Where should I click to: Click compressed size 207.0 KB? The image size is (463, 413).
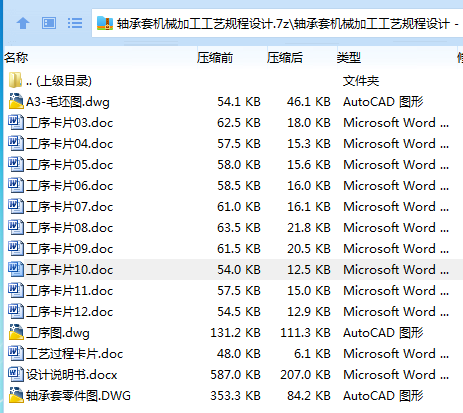tap(305, 375)
